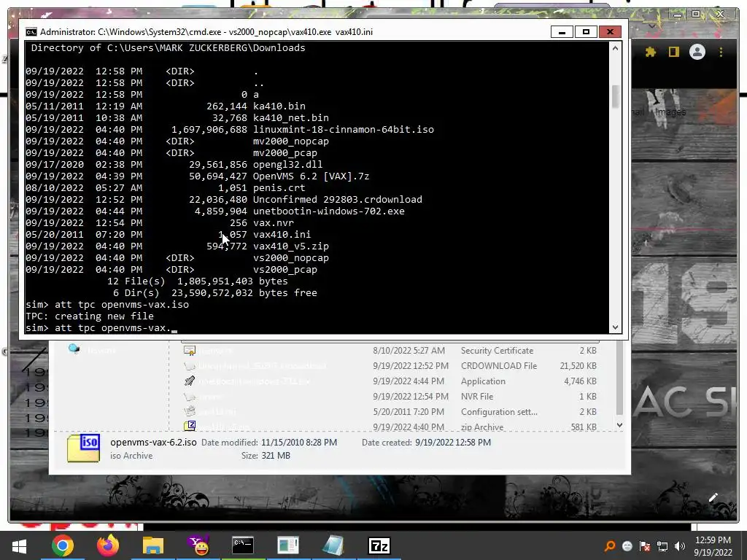Click the taskbar clock showing 12:59 PM
The height and width of the screenshot is (560, 747).
(713, 540)
